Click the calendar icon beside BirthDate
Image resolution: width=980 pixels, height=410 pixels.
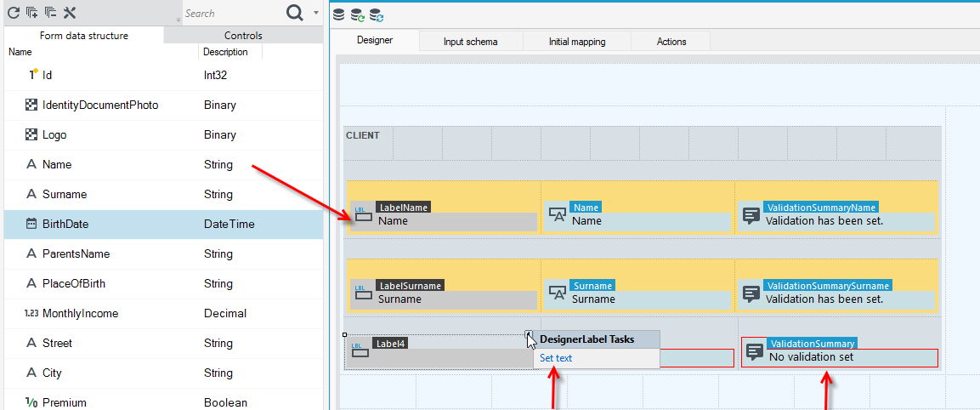(x=31, y=224)
